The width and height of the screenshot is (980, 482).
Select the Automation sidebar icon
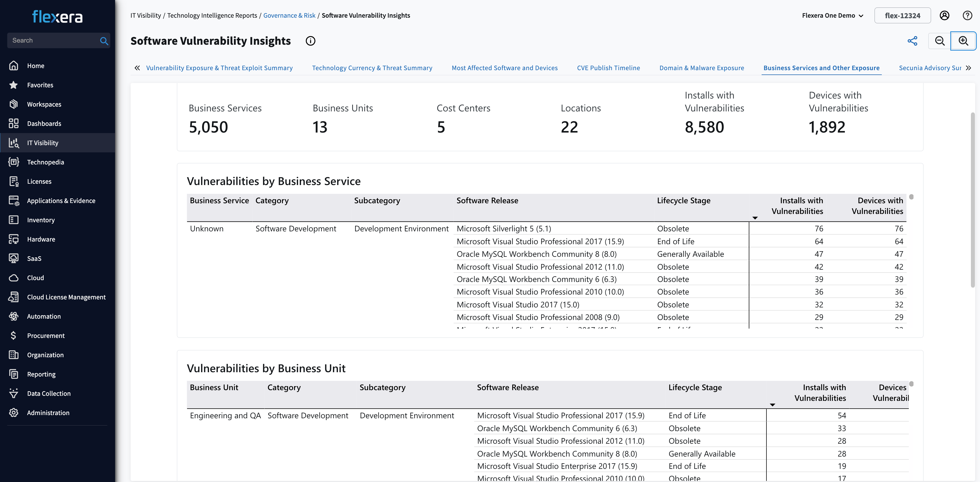pyautogui.click(x=14, y=316)
